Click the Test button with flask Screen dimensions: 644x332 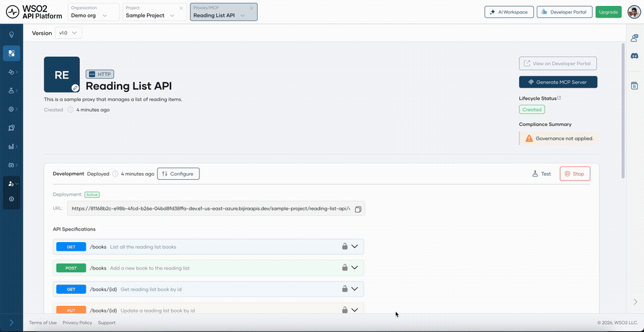click(541, 174)
